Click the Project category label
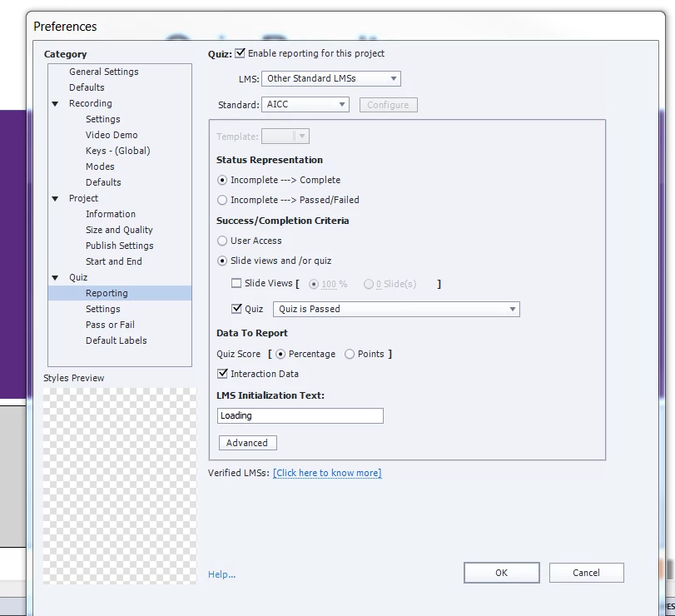The image size is (675, 616). point(83,198)
